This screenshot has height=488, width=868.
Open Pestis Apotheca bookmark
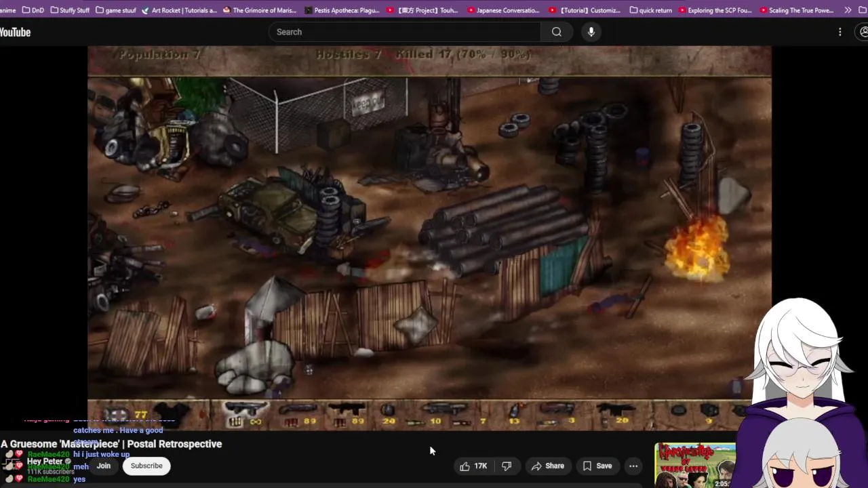(x=342, y=10)
